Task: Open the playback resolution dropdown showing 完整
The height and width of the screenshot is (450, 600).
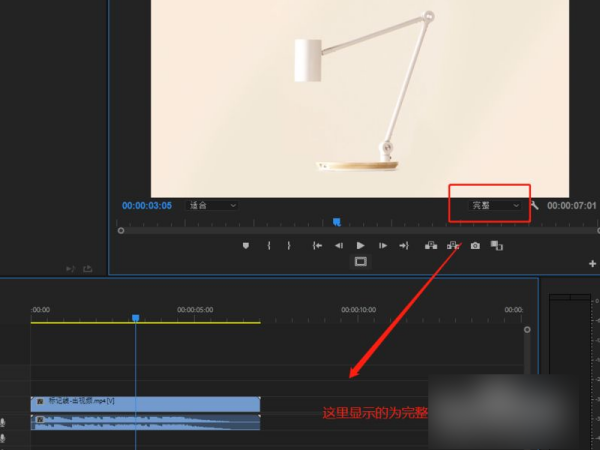Action: (497, 205)
